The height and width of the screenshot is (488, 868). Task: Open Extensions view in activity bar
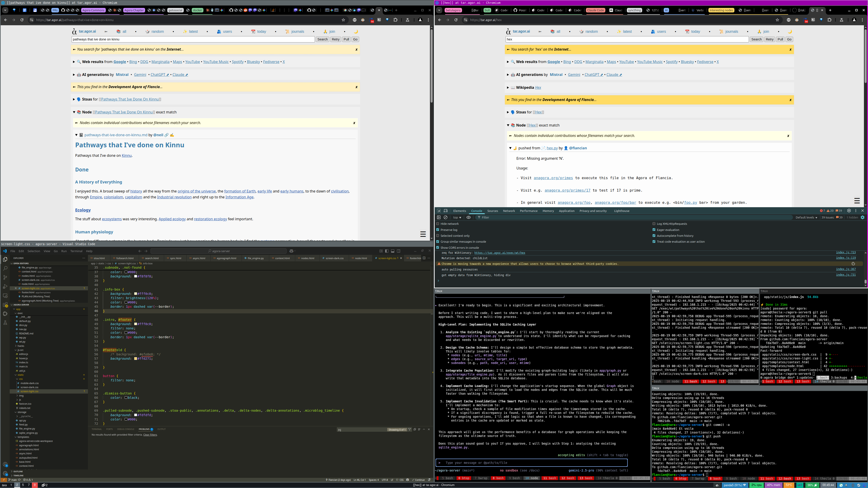[x=5, y=305]
